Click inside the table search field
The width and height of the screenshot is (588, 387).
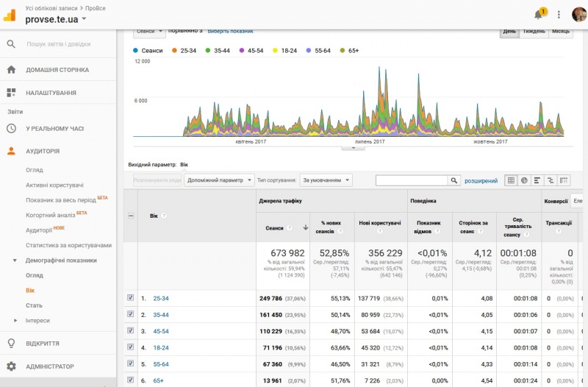coord(412,180)
